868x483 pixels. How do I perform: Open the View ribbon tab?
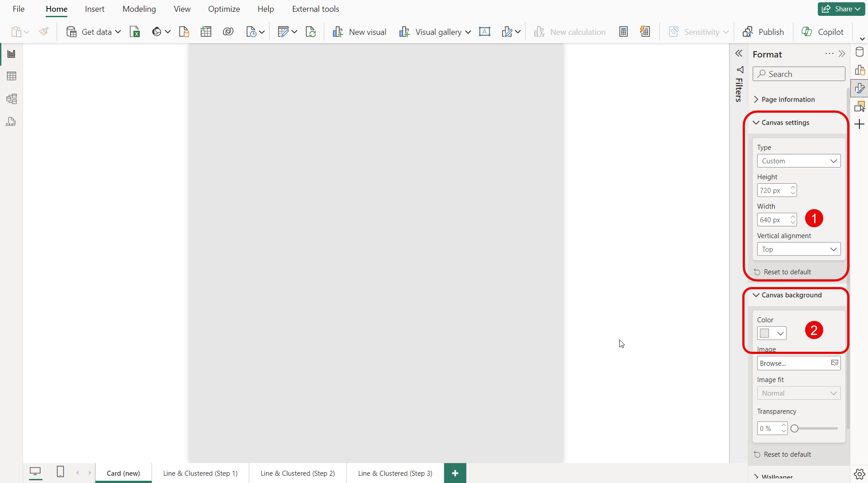click(182, 9)
